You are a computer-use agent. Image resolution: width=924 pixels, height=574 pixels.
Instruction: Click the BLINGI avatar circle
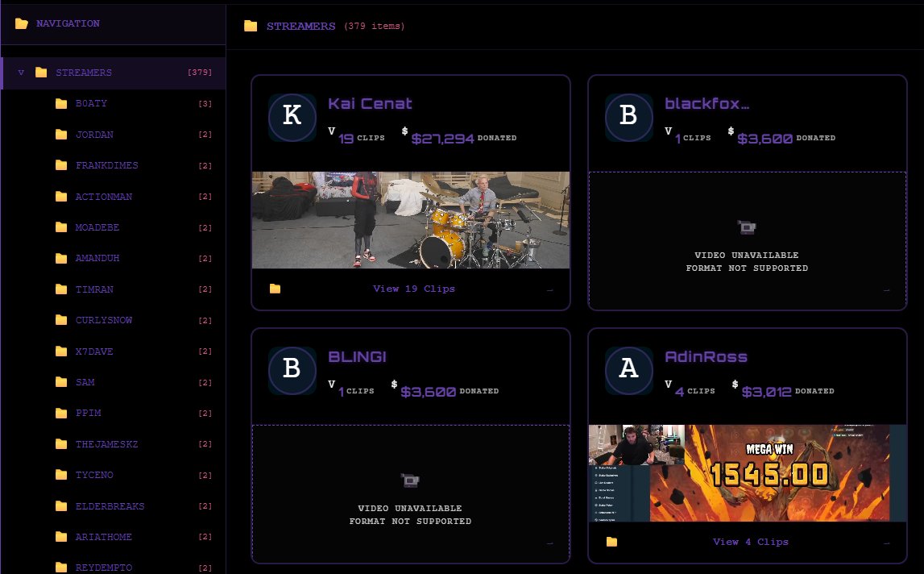coord(292,371)
